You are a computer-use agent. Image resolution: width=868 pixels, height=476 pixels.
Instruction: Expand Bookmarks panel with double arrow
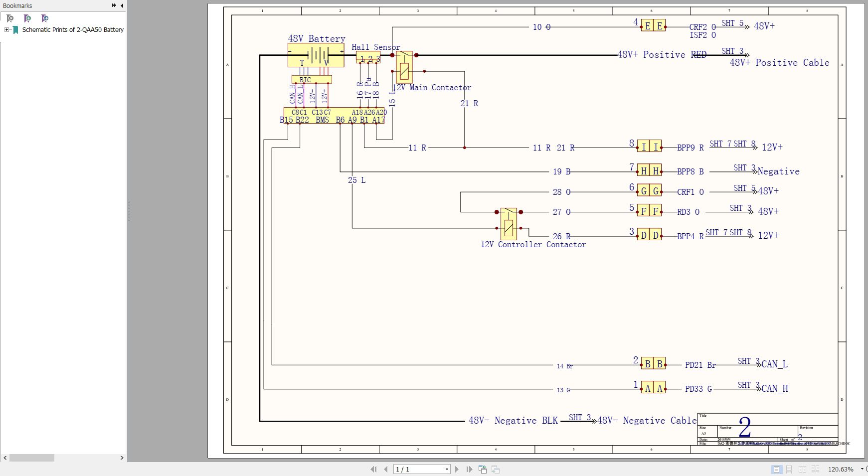(114, 5)
